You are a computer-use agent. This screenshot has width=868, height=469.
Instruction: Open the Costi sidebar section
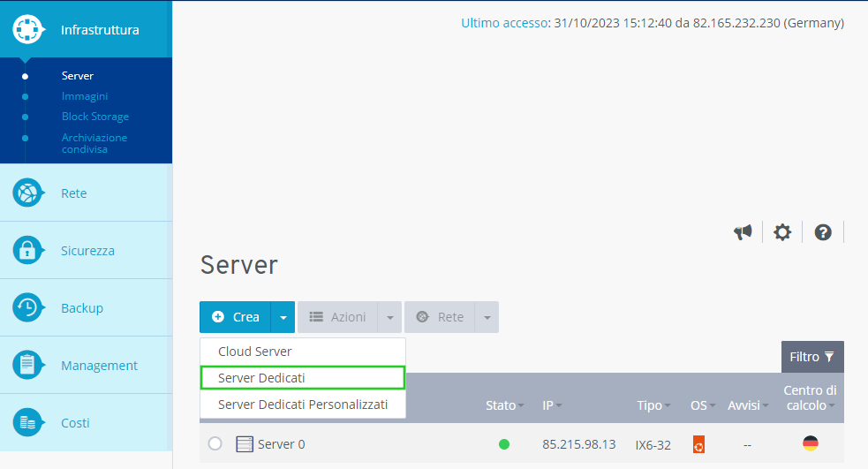(x=86, y=422)
